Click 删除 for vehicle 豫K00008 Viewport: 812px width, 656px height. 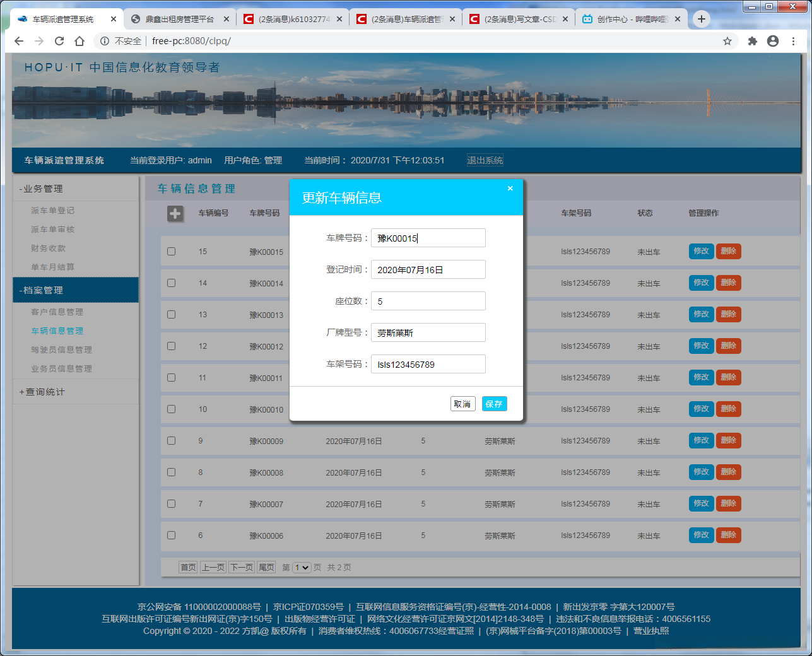point(728,472)
